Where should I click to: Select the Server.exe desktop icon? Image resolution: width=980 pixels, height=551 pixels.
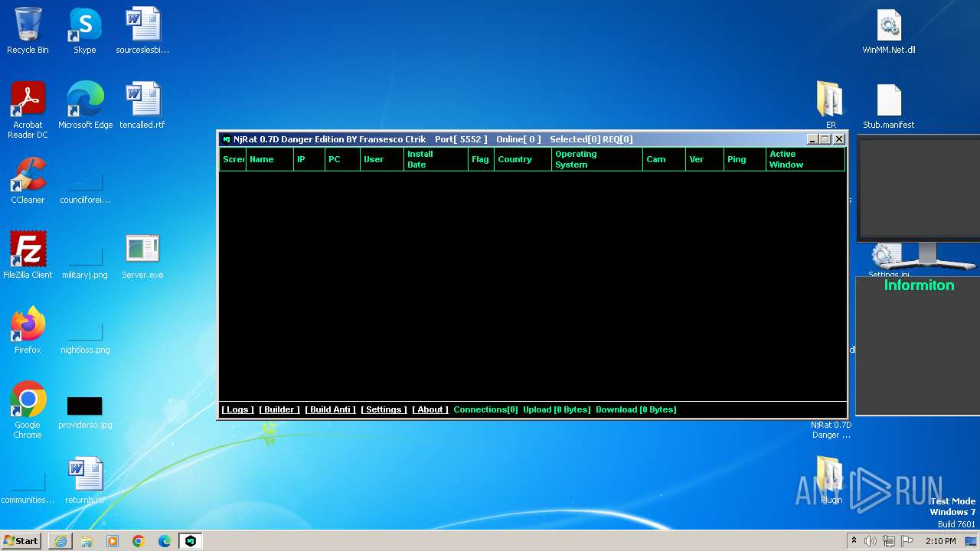coord(142,256)
